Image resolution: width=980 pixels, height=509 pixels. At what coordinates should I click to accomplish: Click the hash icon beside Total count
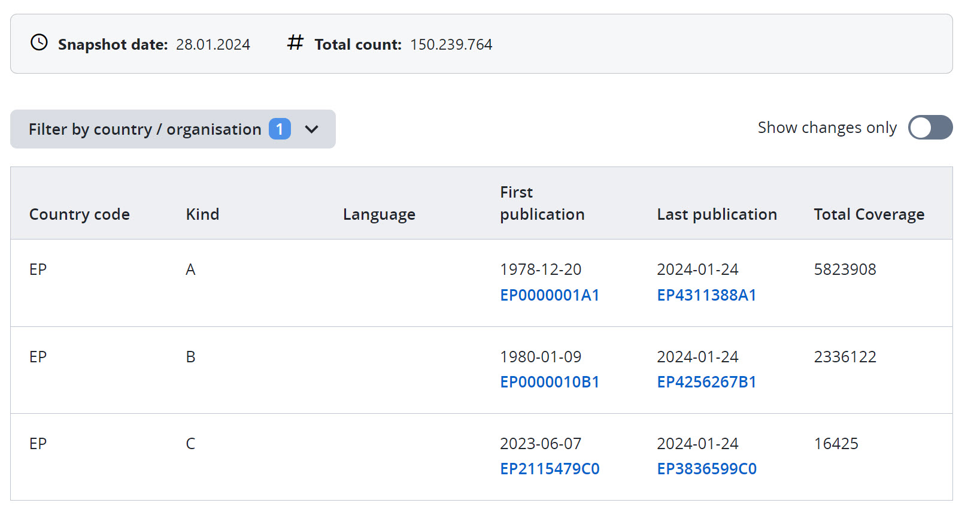click(295, 43)
